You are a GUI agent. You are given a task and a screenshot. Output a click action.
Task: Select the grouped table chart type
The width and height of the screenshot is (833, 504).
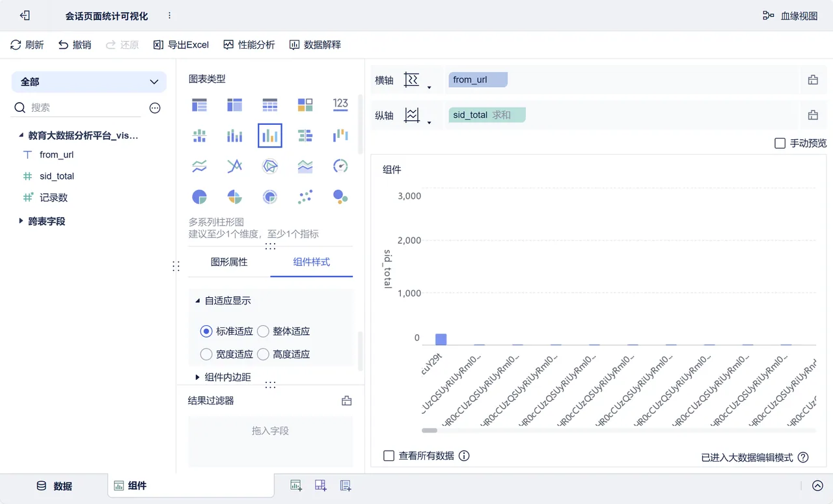tap(200, 104)
